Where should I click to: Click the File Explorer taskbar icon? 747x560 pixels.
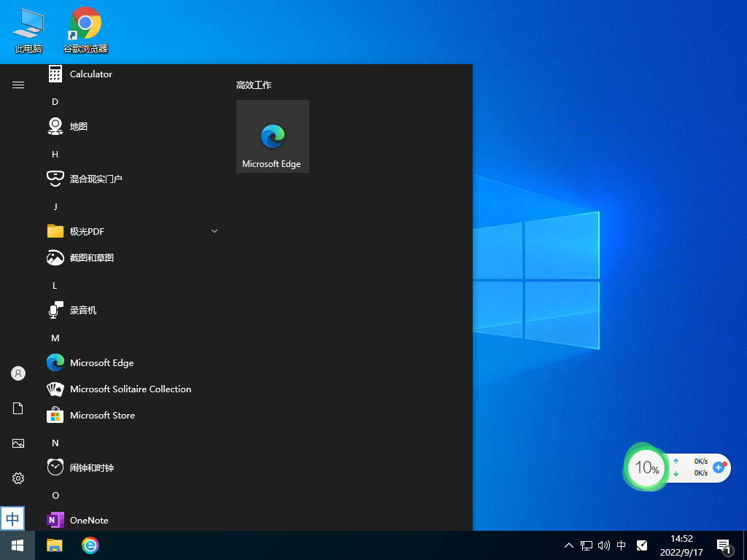[x=54, y=545]
